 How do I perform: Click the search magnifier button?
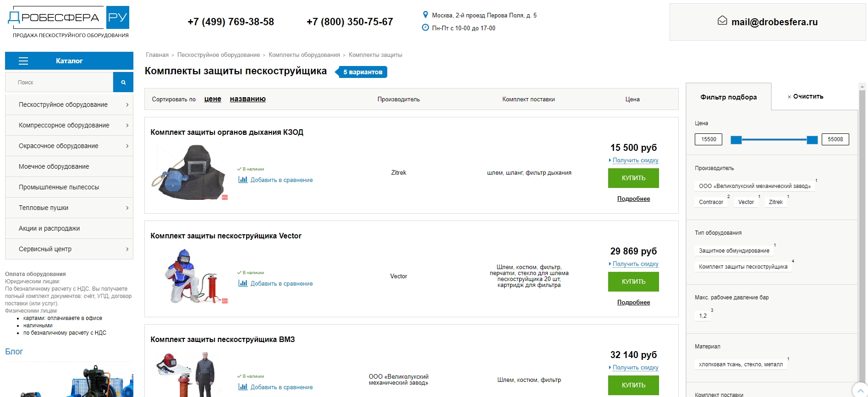123,83
